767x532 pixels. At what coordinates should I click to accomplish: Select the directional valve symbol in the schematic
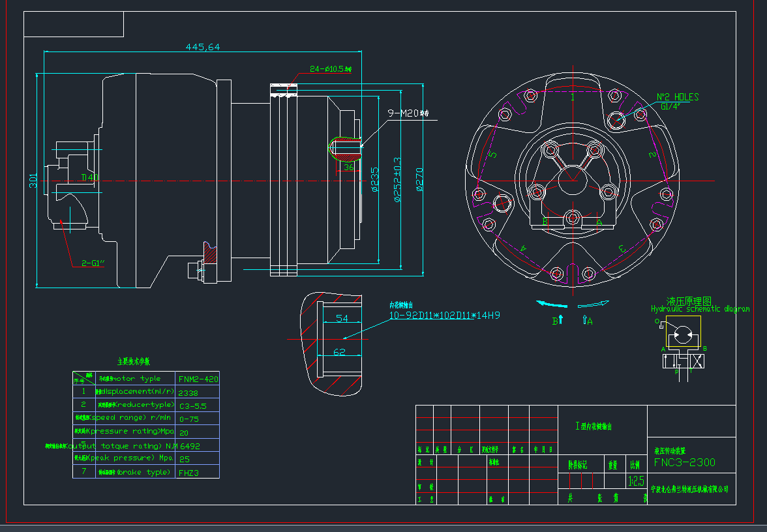tap(683, 361)
